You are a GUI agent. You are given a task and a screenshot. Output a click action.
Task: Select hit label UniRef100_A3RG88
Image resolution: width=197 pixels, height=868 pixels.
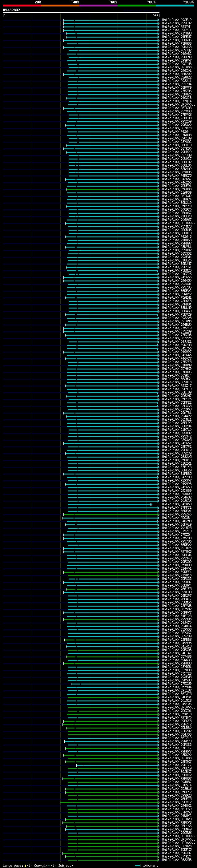pos(176,43)
